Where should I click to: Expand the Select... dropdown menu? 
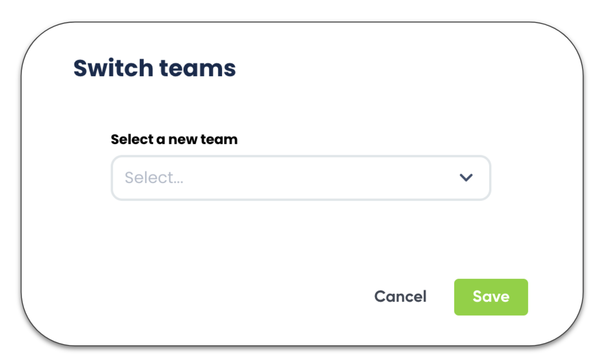[300, 178]
